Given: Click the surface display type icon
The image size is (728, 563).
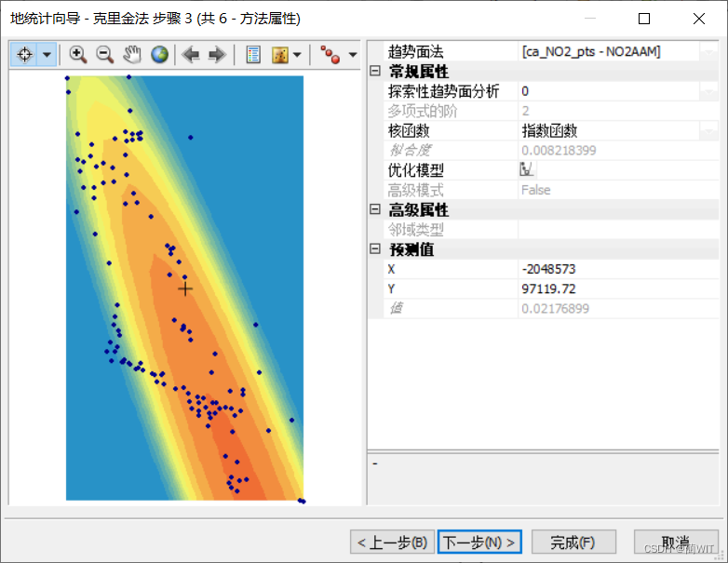Looking at the screenshot, I should (280, 55).
